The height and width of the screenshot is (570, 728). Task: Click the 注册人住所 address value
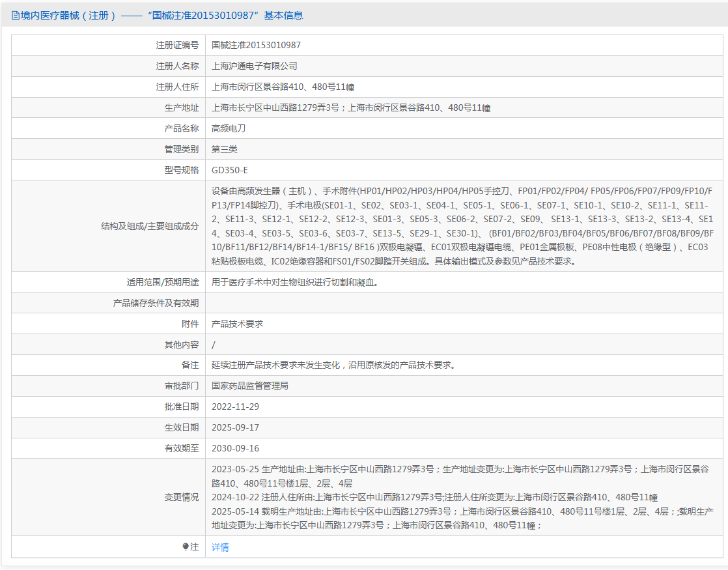click(x=283, y=87)
